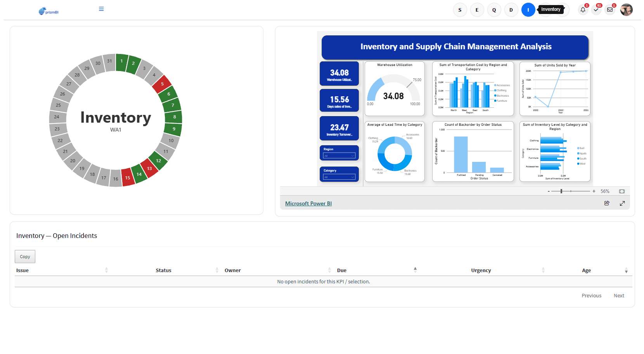
Task: Open the Microsoft Power BI link
Action: (308, 203)
